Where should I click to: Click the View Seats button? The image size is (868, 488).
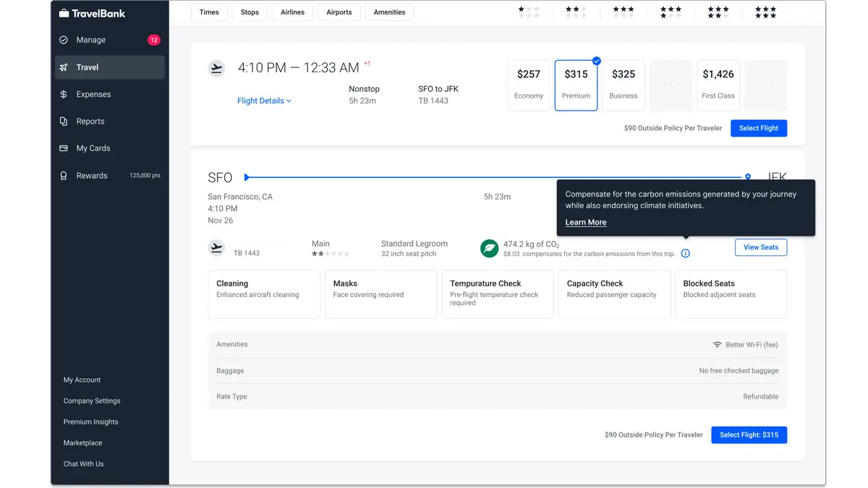point(760,247)
